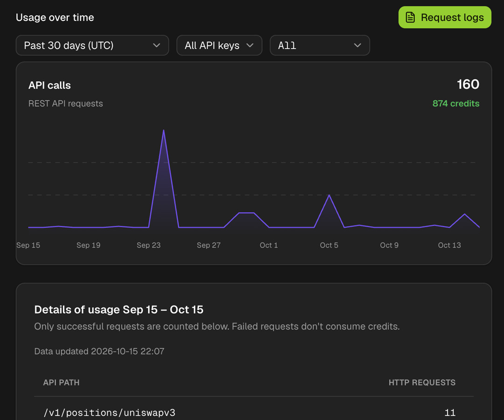This screenshot has width=504, height=420.
Task: Click the document icon in Request logs
Action: click(x=410, y=17)
